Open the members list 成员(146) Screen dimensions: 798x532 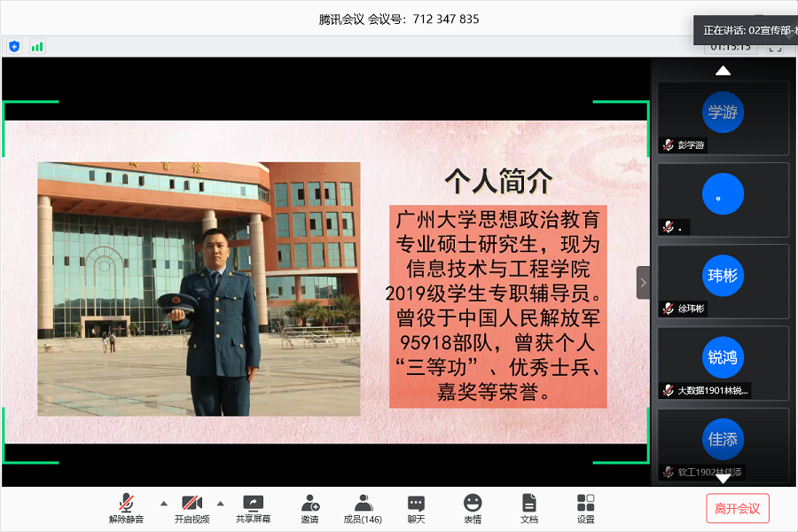pos(363,508)
